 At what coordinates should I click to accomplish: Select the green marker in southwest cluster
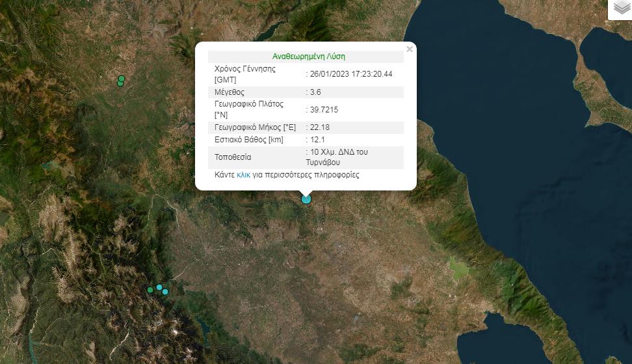click(x=150, y=290)
